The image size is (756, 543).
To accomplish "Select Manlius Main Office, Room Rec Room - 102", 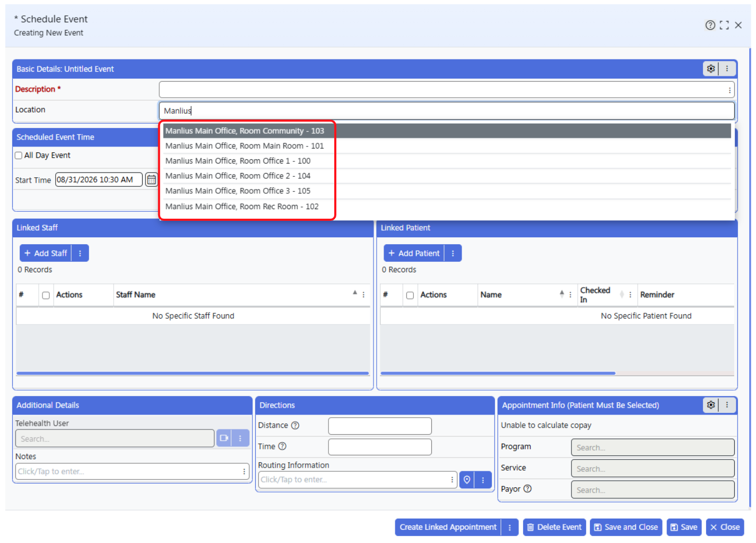I will 447,206.
